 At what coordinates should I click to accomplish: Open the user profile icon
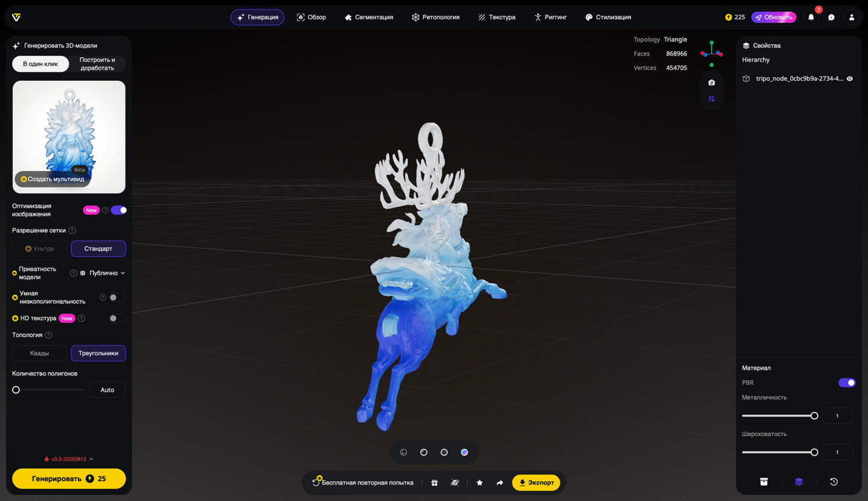click(x=852, y=17)
